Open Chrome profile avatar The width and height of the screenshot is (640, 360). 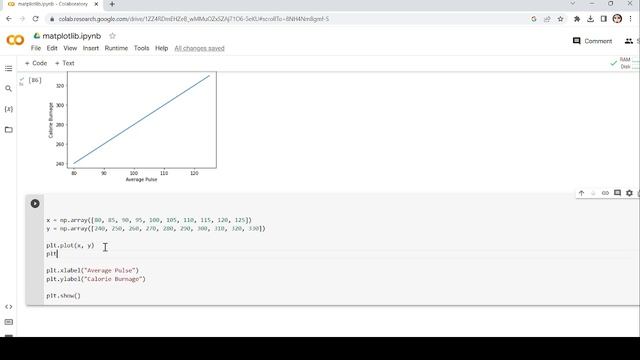click(x=617, y=19)
